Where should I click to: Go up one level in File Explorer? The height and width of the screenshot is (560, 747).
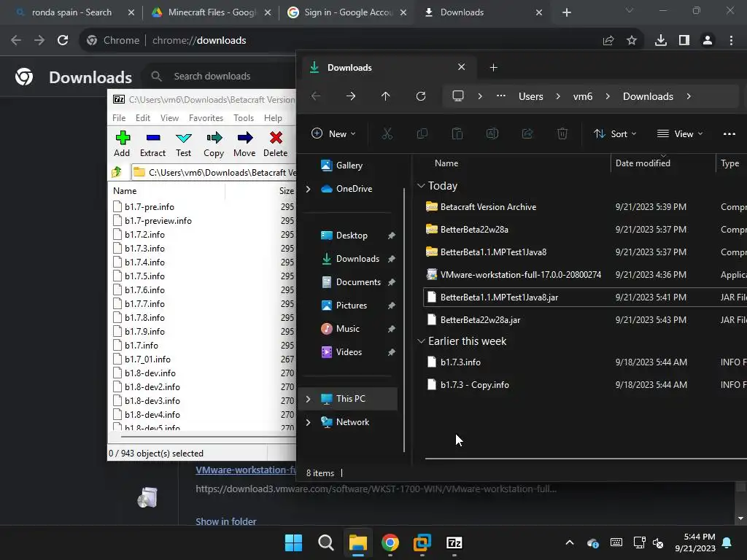(x=385, y=96)
